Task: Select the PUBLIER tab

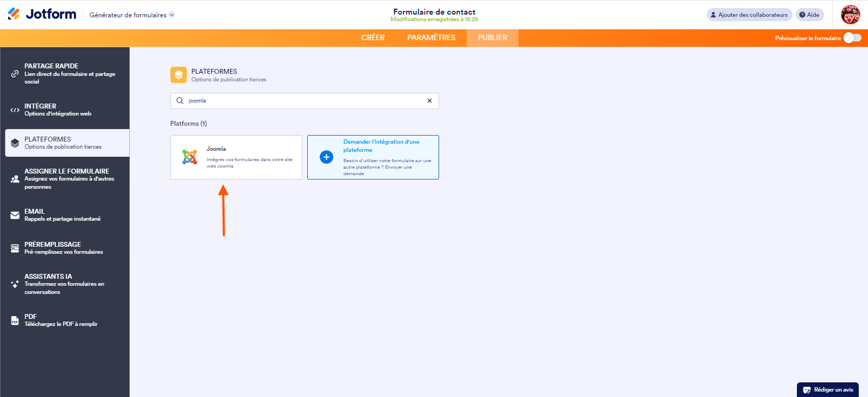Action: point(492,38)
